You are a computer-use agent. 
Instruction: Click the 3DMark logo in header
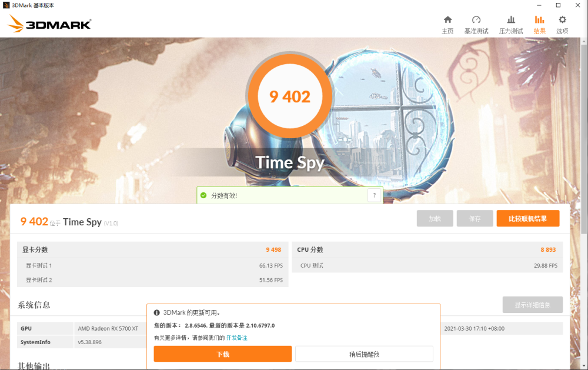coord(49,24)
